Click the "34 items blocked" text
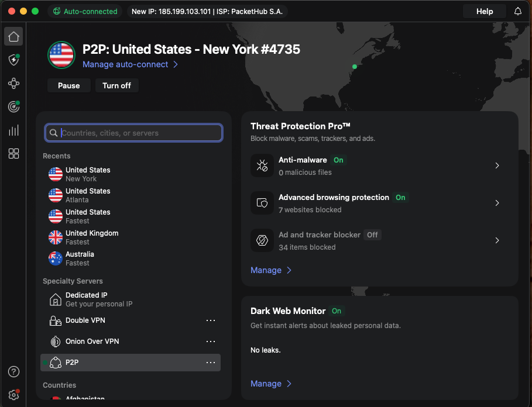 pos(307,247)
